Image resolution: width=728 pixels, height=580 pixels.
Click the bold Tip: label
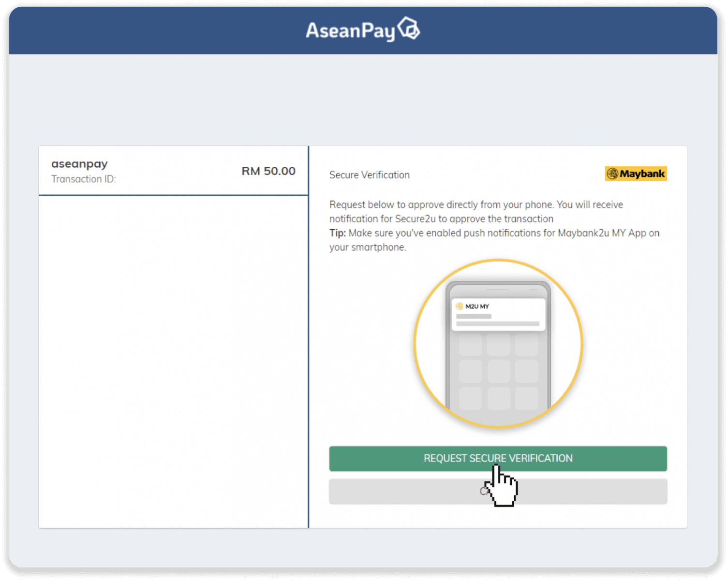(x=338, y=233)
